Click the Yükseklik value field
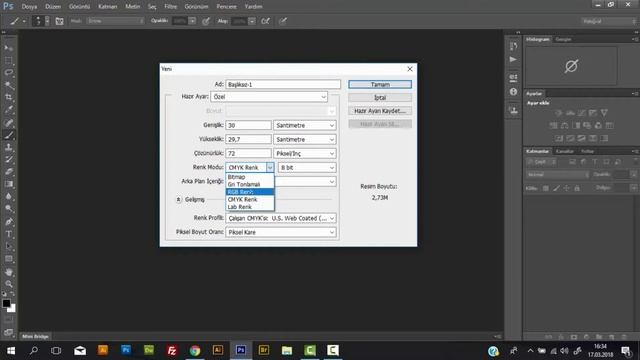This screenshot has width=640, height=360. tap(249, 139)
